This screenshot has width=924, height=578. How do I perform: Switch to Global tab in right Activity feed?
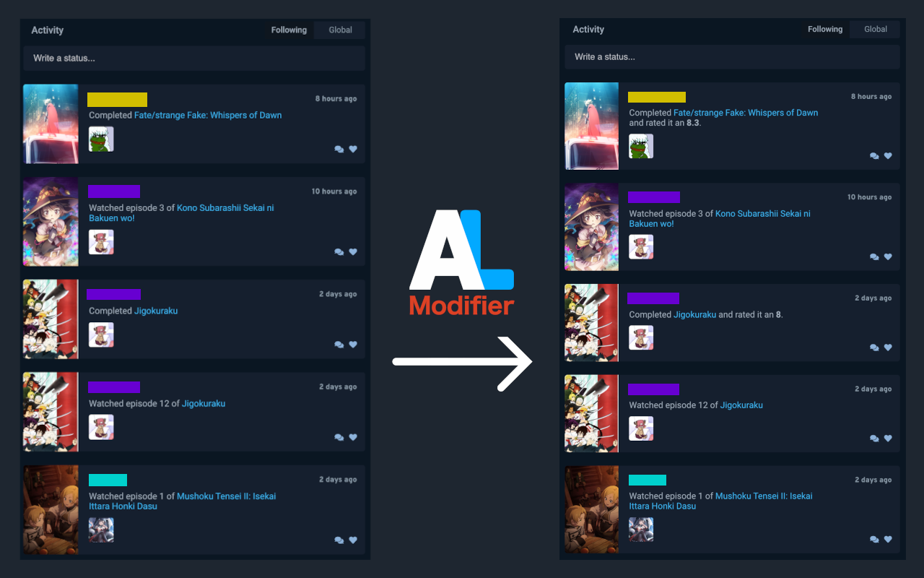[x=876, y=30]
